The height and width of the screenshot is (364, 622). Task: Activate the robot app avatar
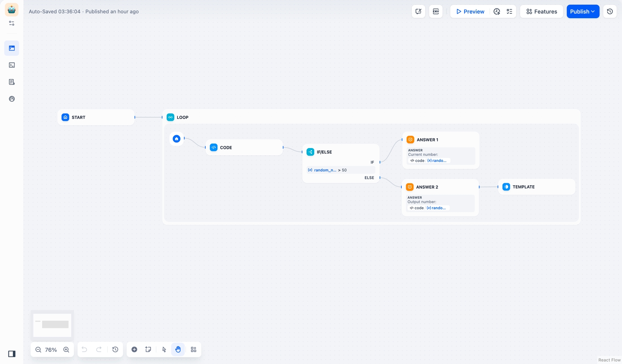point(11,9)
